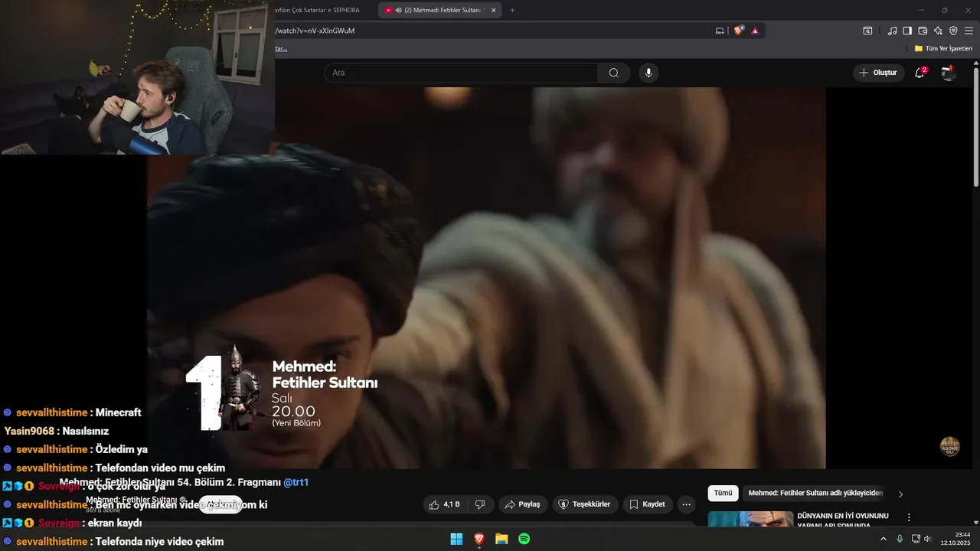Click the Brave Rewards triangle icon
The width and height of the screenshot is (980, 551).
click(755, 31)
